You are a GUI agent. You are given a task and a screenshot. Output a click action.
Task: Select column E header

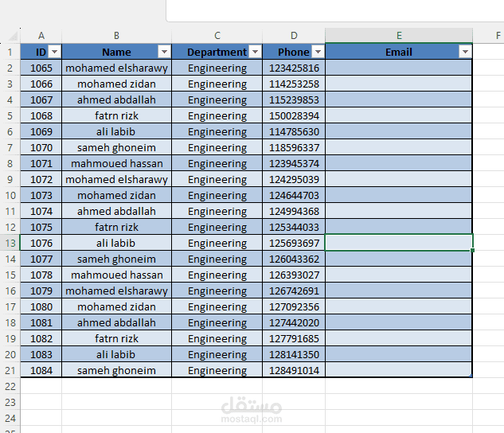[x=399, y=35]
